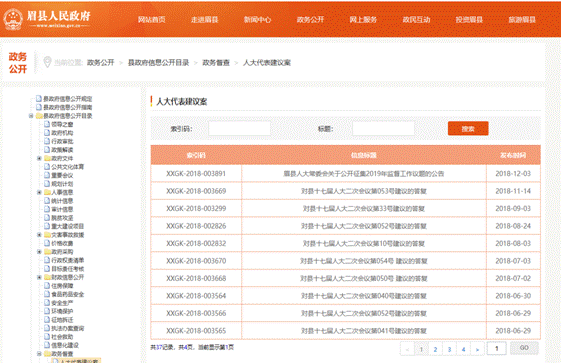The height and width of the screenshot is (363, 561).
Task: Expand the 政府文件 tree node
Action: [39, 158]
